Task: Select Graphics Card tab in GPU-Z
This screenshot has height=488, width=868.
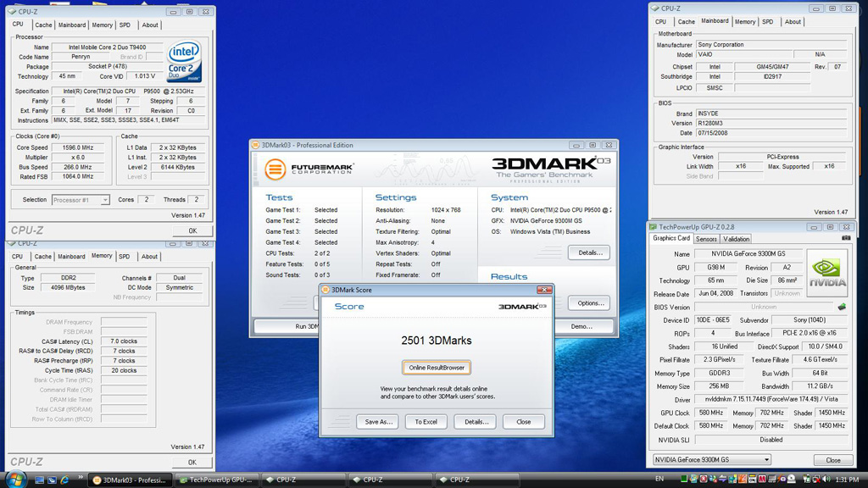Action: tap(671, 238)
